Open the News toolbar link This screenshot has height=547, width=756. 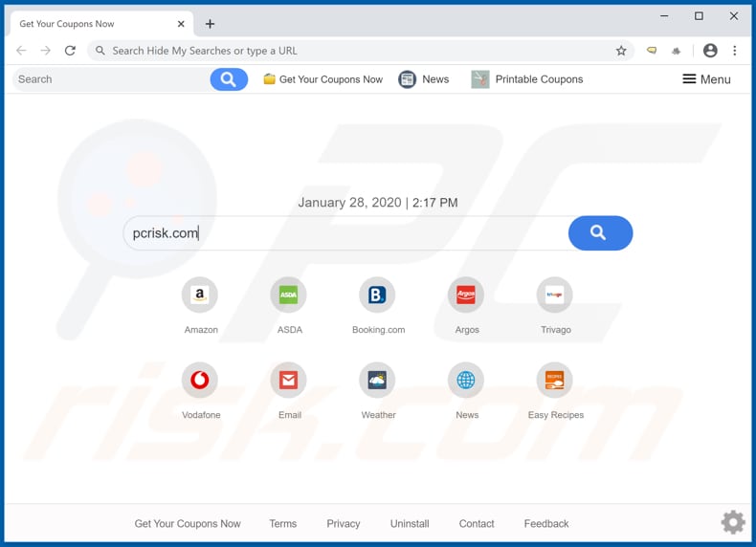pyautogui.click(x=424, y=79)
